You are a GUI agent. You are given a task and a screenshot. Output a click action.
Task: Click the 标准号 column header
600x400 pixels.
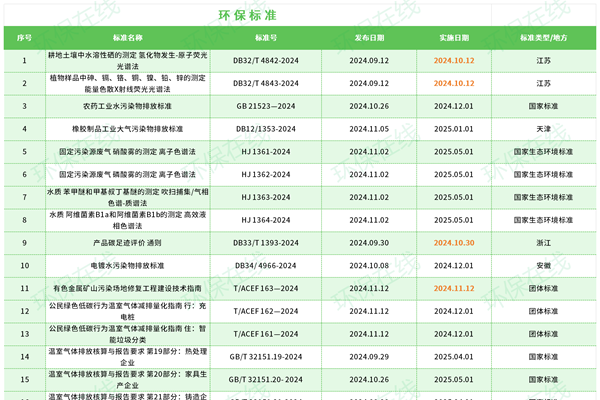(x=264, y=38)
